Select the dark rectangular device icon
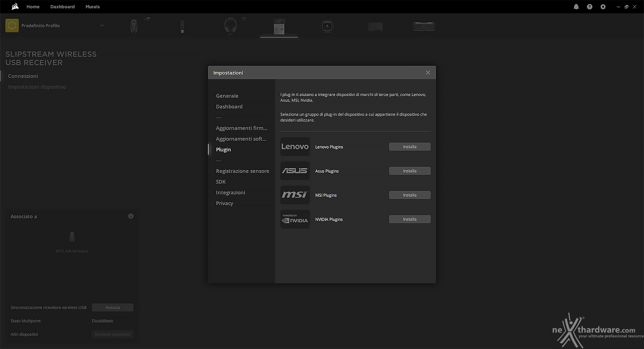The width and height of the screenshot is (644, 349). [x=376, y=27]
